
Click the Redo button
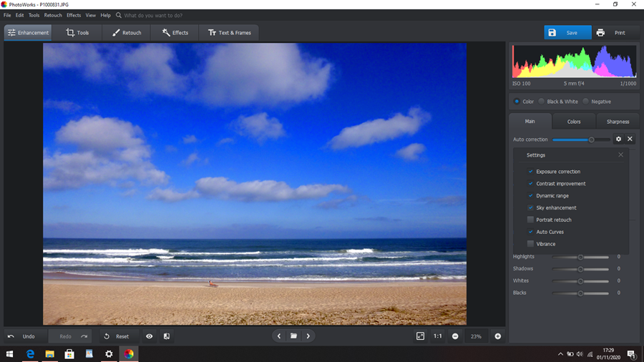tap(70, 336)
